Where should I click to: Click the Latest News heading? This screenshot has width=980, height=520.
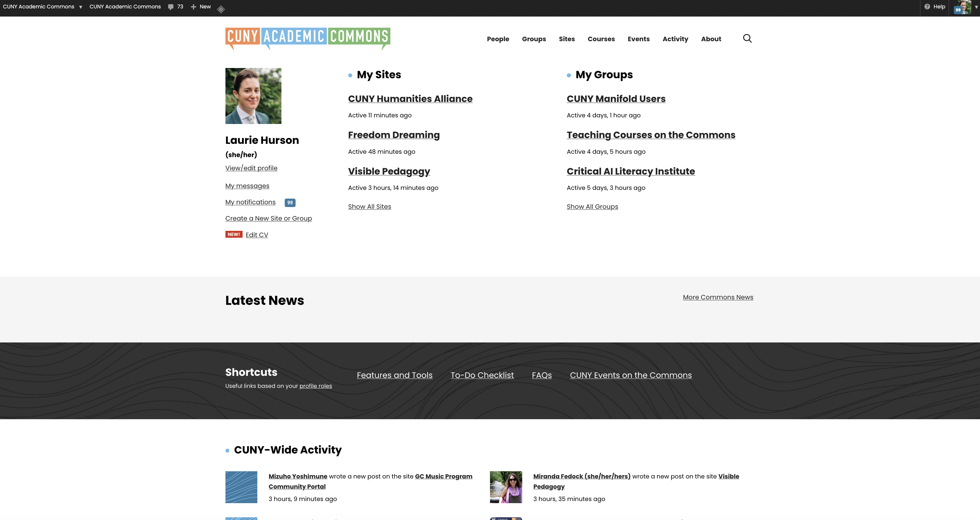point(264,301)
